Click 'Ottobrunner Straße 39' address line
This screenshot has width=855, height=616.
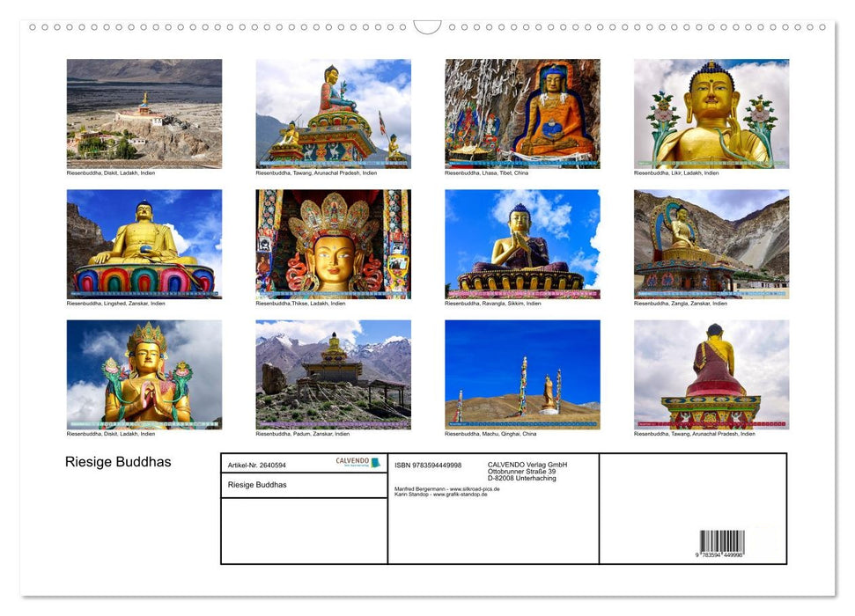pos(522,472)
